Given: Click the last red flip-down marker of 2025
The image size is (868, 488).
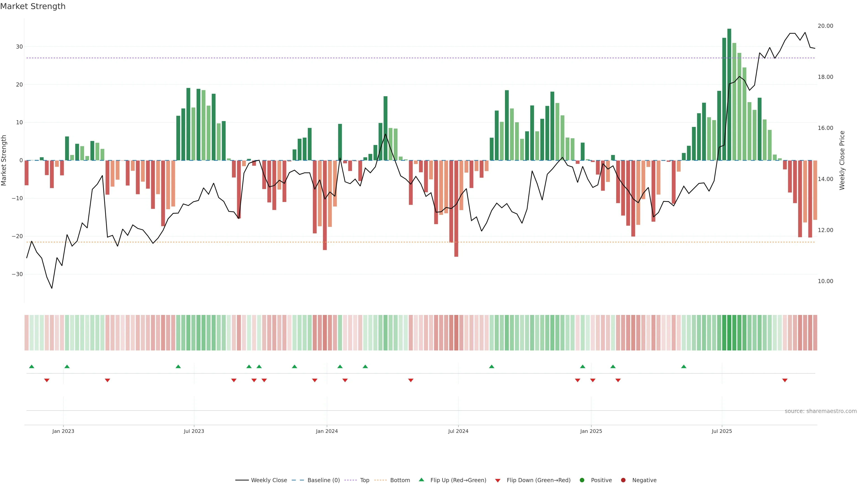Looking at the screenshot, I should (785, 380).
